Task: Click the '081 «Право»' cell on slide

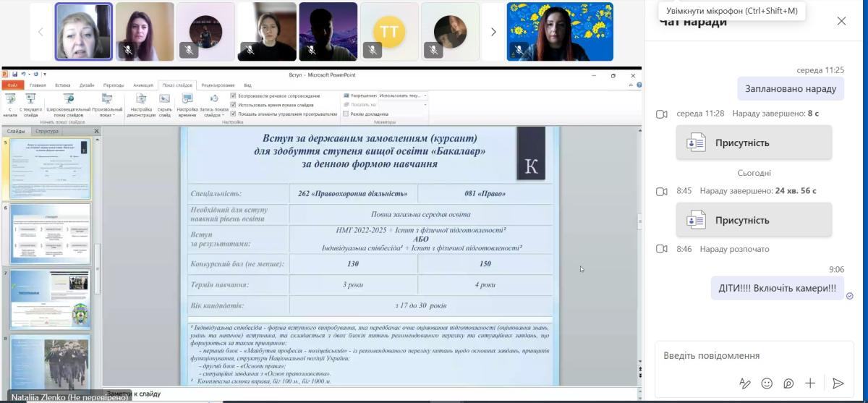Action: tap(485, 194)
